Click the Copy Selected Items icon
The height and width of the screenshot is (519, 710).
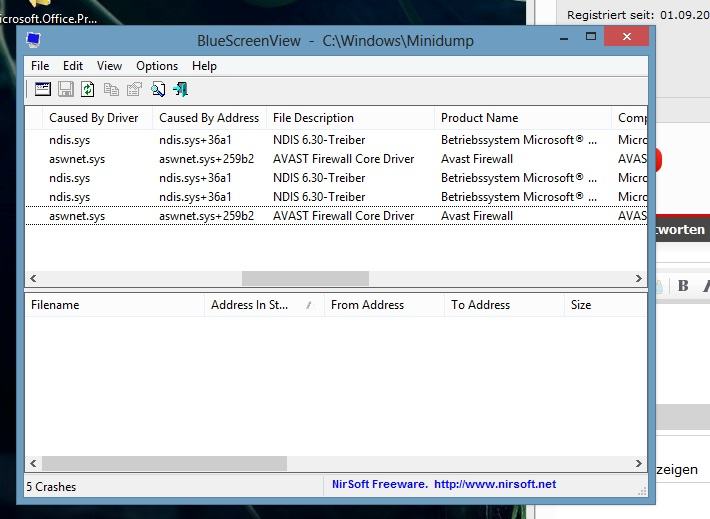coord(111,89)
